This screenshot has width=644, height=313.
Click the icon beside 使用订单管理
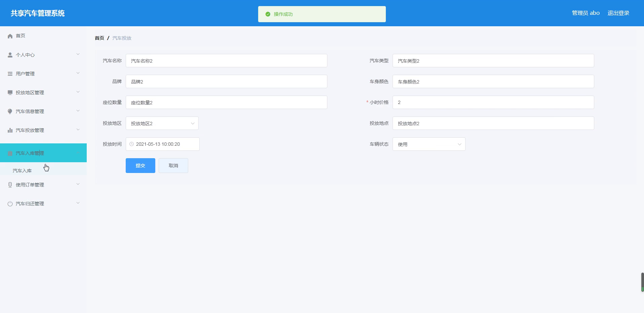[10, 185]
